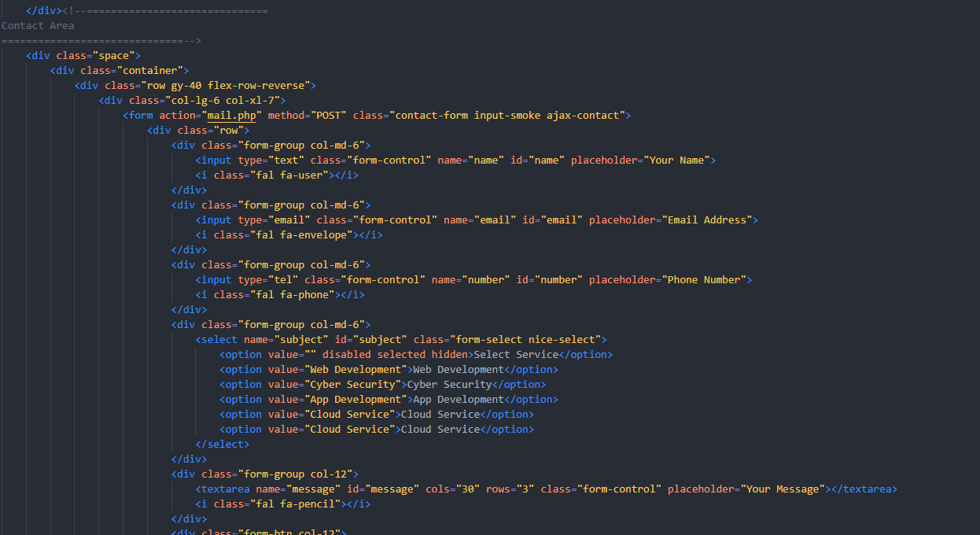Select the "contact-form input-smoke ajax-contact" class value

pos(510,116)
